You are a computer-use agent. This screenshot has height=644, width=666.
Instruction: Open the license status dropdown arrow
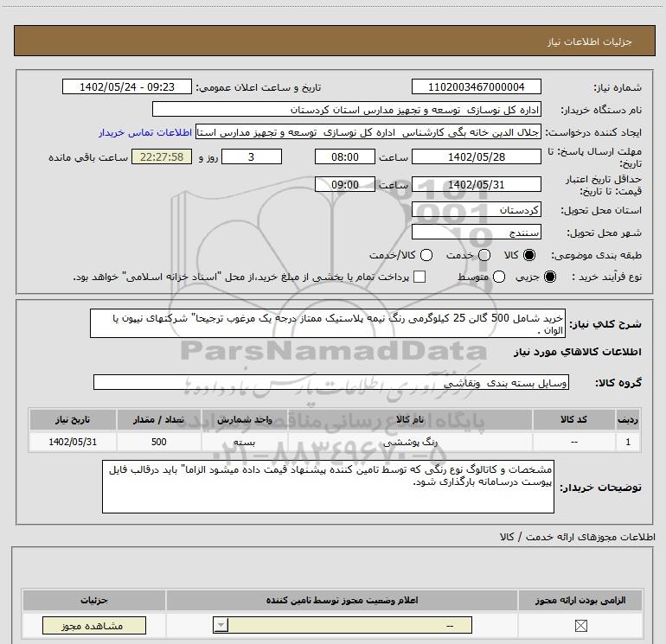point(221,625)
